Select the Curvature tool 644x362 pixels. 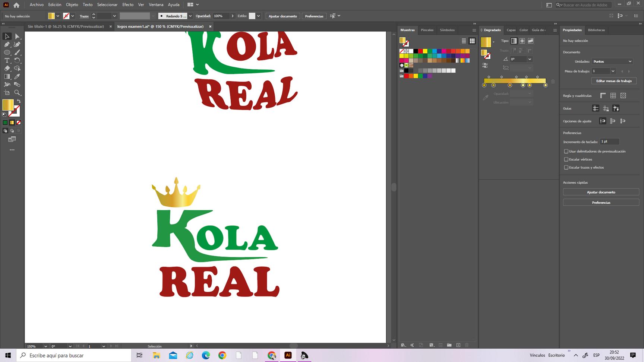click(17, 44)
